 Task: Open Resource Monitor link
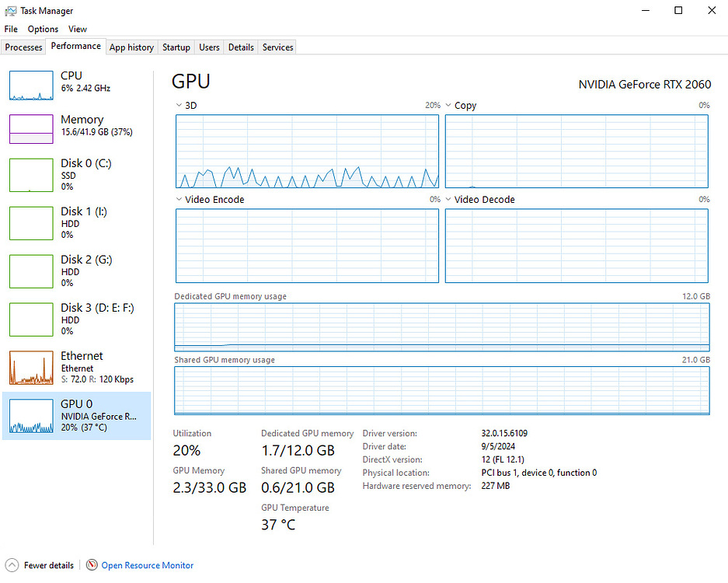tap(147, 565)
